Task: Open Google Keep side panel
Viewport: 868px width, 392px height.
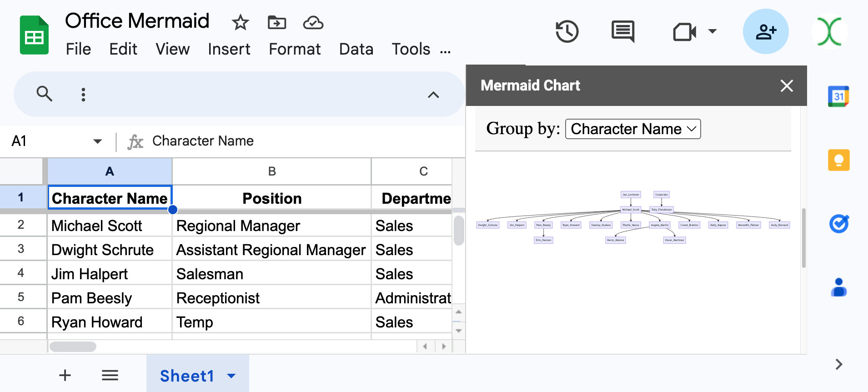Action: [838, 160]
